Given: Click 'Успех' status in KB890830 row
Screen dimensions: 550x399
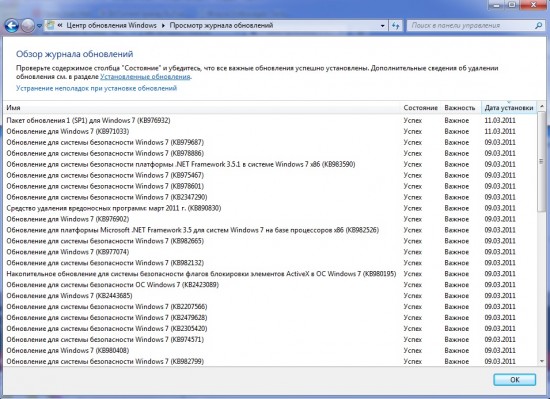Looking at the screenshot, I should pyautogui.click(x=412, y=208).
